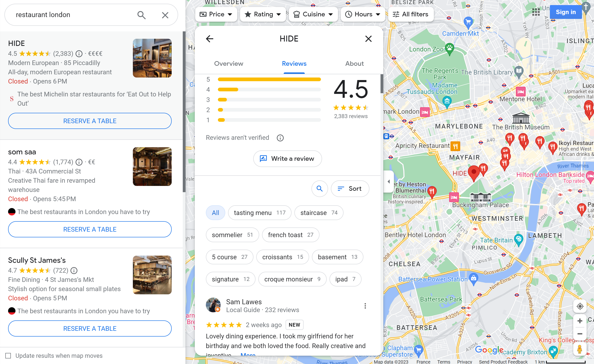Open the Scully St James's photo thumbnail
The width and height of the screenshot is (594, 364).
[x=152, y=275]
